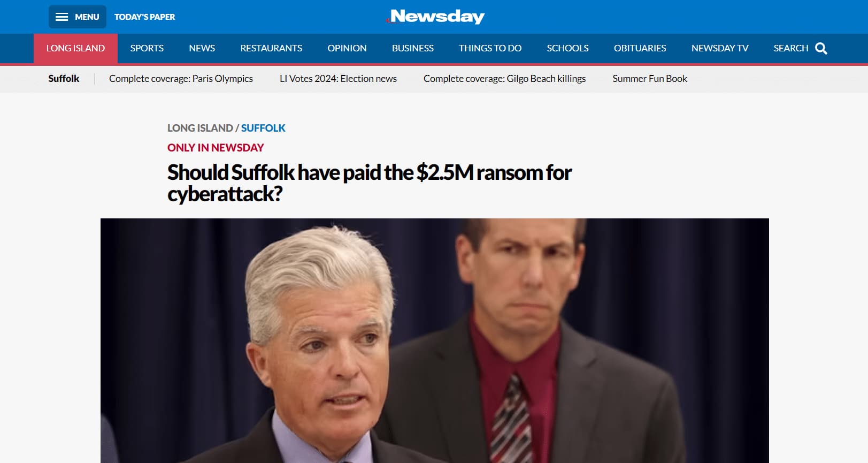Open the Restaurants section

[271, 48]
